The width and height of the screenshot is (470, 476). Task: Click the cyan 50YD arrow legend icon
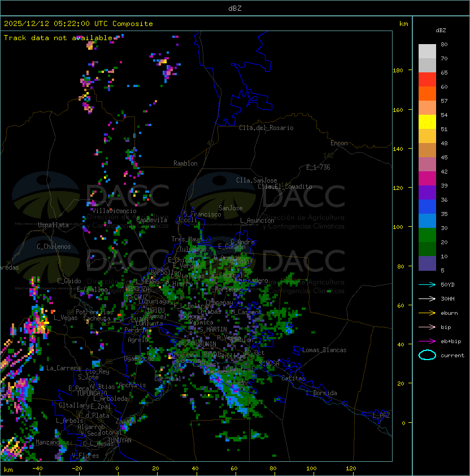tap(427, 284)
